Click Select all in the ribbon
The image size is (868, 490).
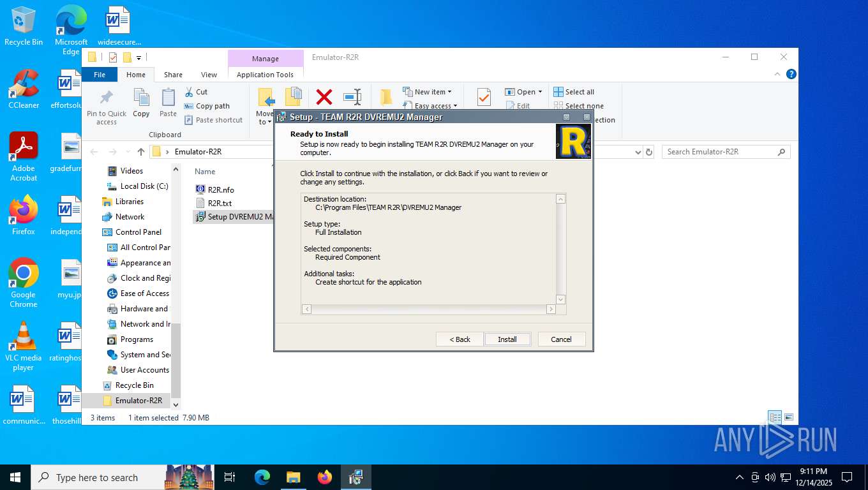point(574,92)
